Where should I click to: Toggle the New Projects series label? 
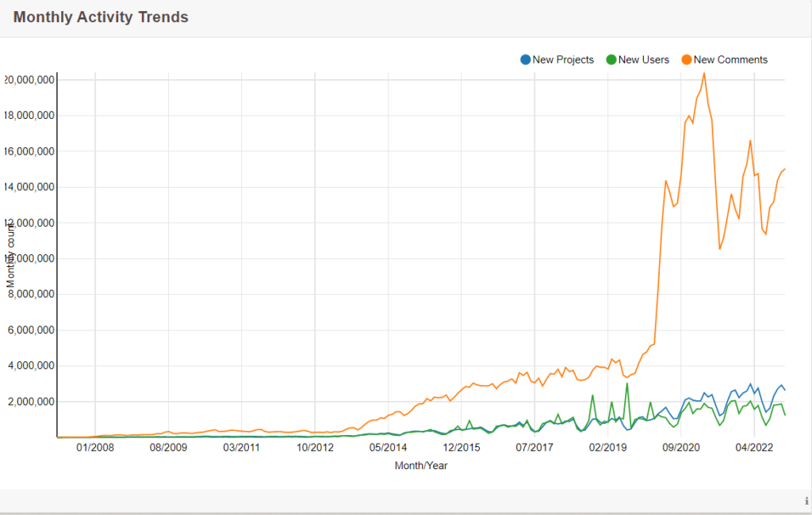(x=563, y=59)
